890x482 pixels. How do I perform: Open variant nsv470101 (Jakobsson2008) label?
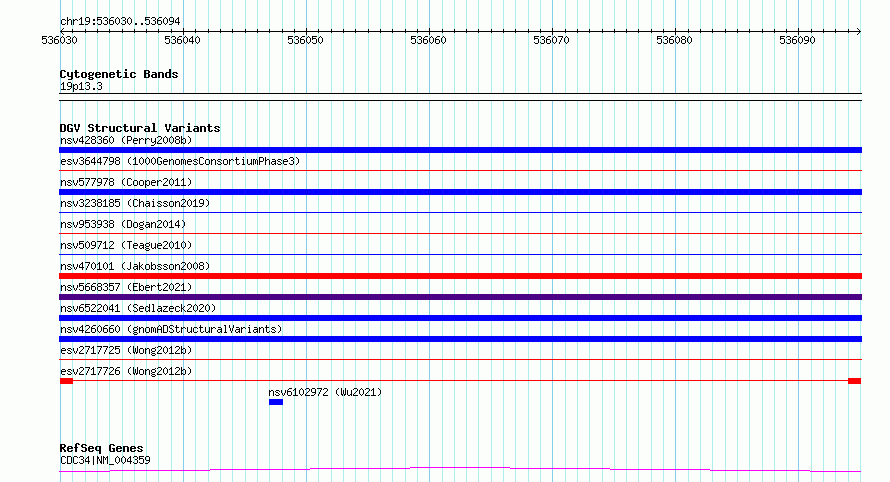(135, 266)
